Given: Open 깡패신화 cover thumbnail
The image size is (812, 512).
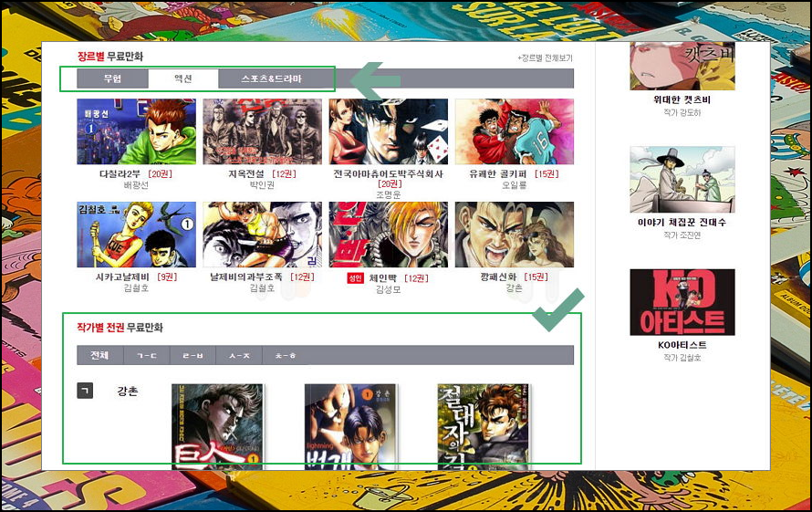Looking at the screenshot, I should [x=515, y=235].
